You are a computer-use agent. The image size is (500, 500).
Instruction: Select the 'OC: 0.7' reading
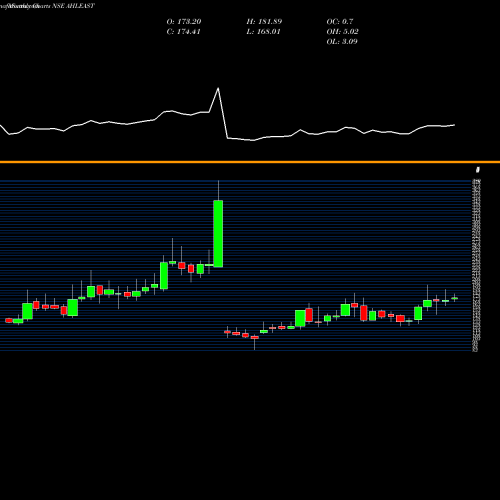[x=340, y=21]
